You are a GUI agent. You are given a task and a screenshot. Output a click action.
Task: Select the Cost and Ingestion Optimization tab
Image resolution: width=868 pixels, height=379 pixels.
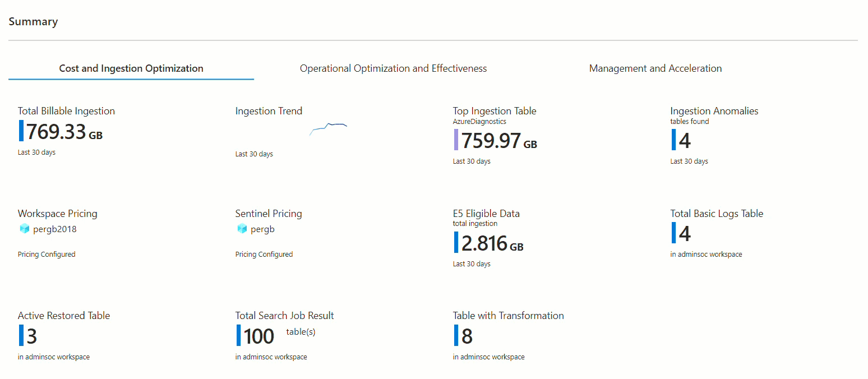tap(131, 68)
